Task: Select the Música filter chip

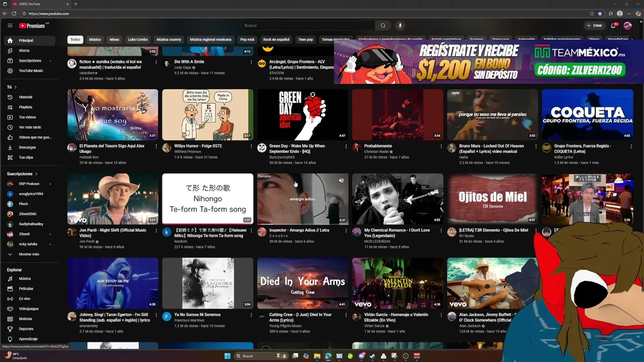Action: coord(95,39)
